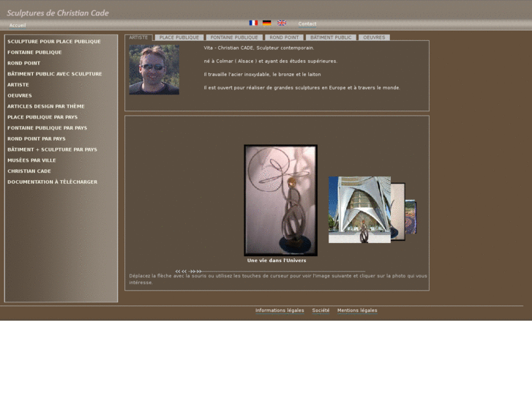Open Christian Cade sidebar item

pos(29,171)
